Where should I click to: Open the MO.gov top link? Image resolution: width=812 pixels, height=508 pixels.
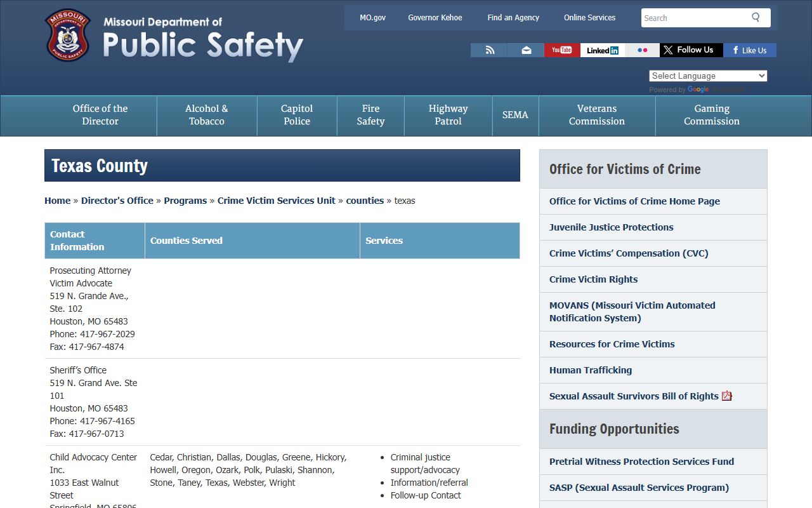coord(372,18)
